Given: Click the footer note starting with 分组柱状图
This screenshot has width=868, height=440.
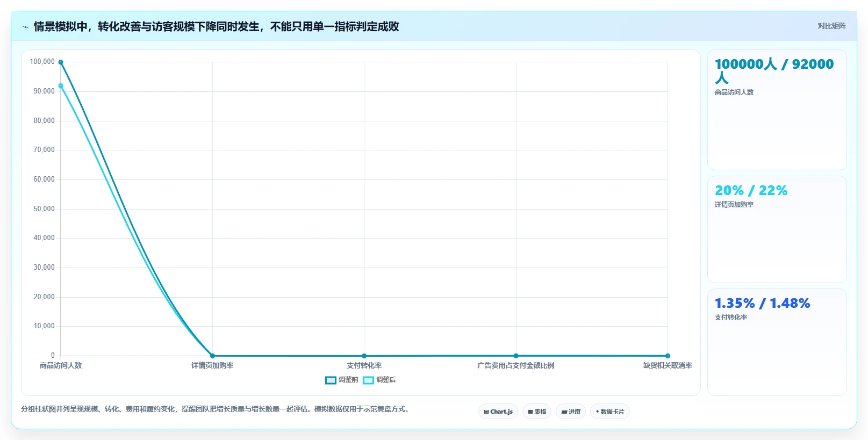Looking at the screenshot, I should [216, 409].
